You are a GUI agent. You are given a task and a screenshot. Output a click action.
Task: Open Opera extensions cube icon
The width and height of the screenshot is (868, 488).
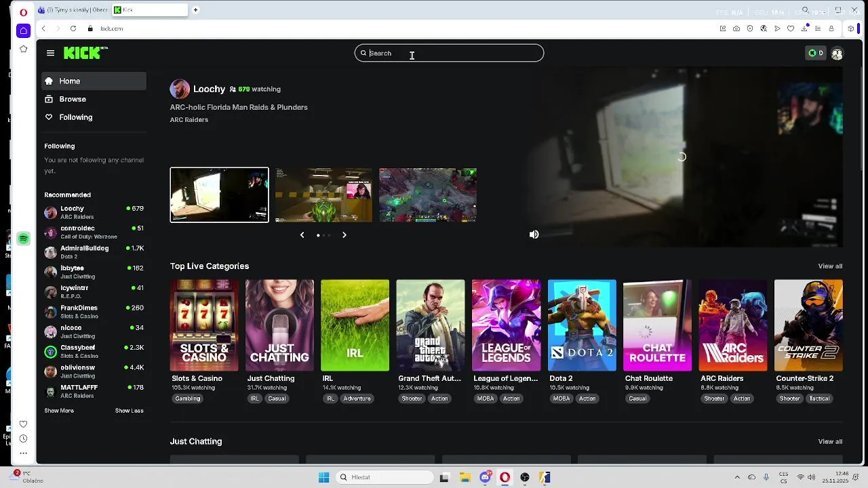(x=851, y=28)
